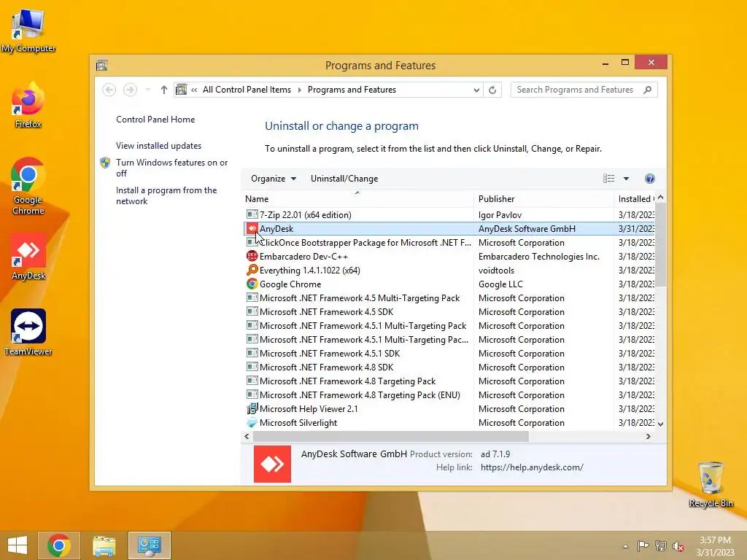The image size is (747, 560).
Task: Open the recent locations dropdown arrow
Action: tap(147, 90)
